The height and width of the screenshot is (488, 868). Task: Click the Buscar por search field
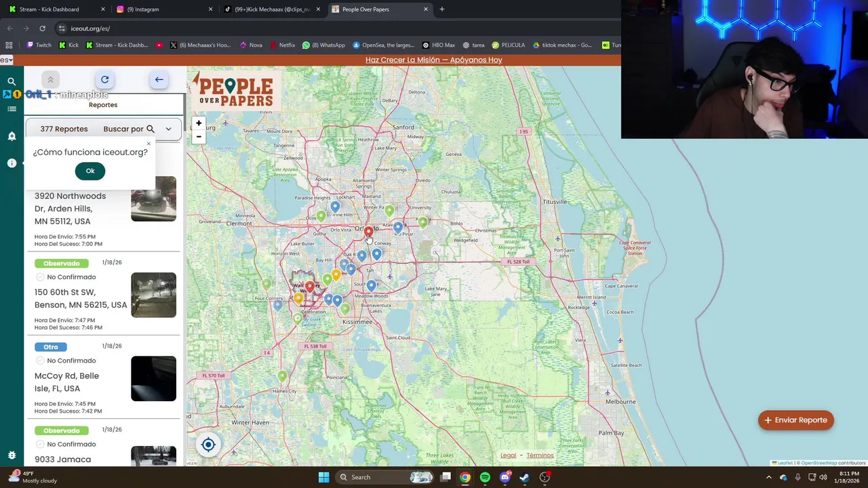tap(129, 129)
